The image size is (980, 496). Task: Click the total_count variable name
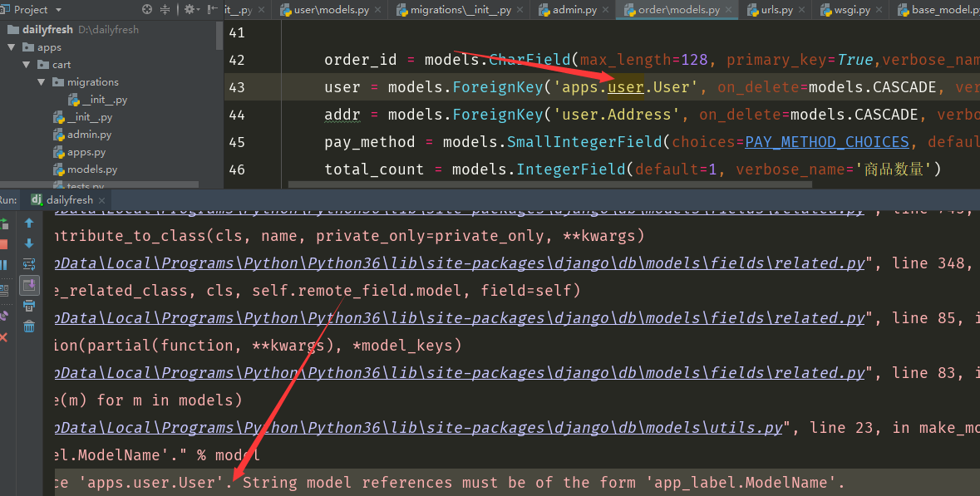pos(374,170)
